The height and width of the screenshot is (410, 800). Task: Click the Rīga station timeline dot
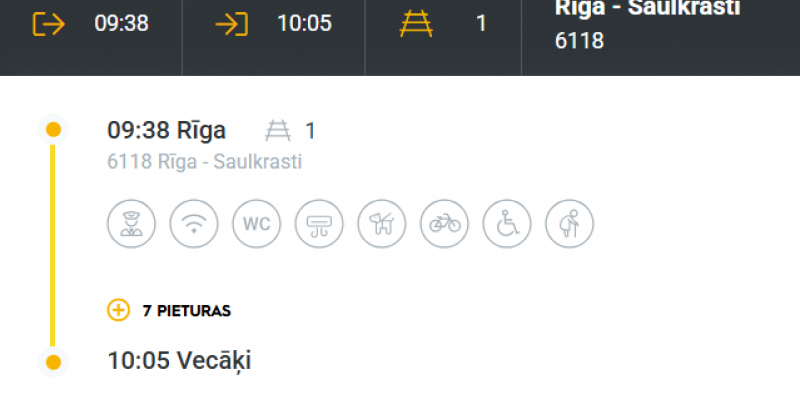[53, 130]
